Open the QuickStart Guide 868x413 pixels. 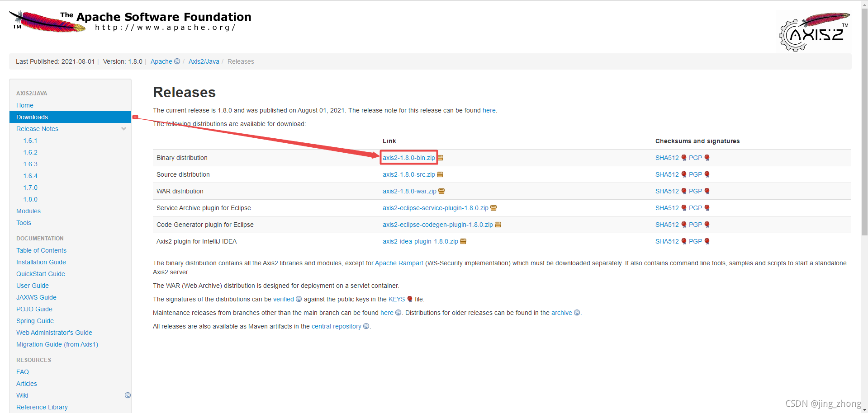(x=41, y=274)
